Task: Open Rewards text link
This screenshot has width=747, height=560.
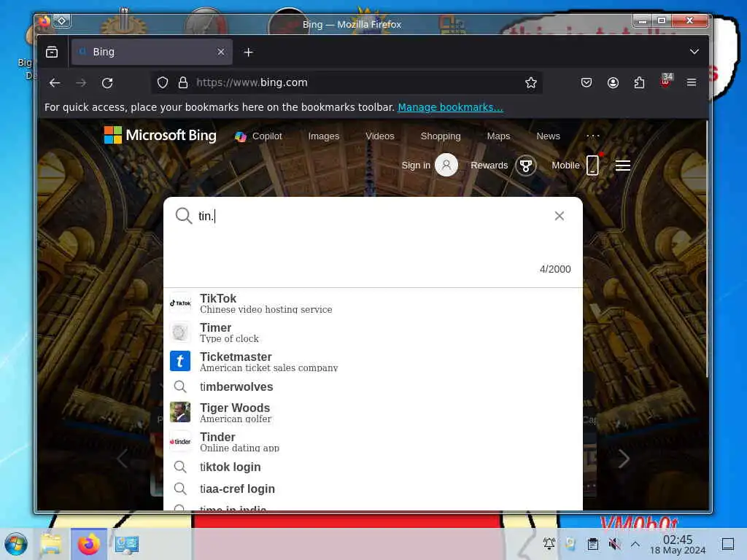Action: (489, 166)
